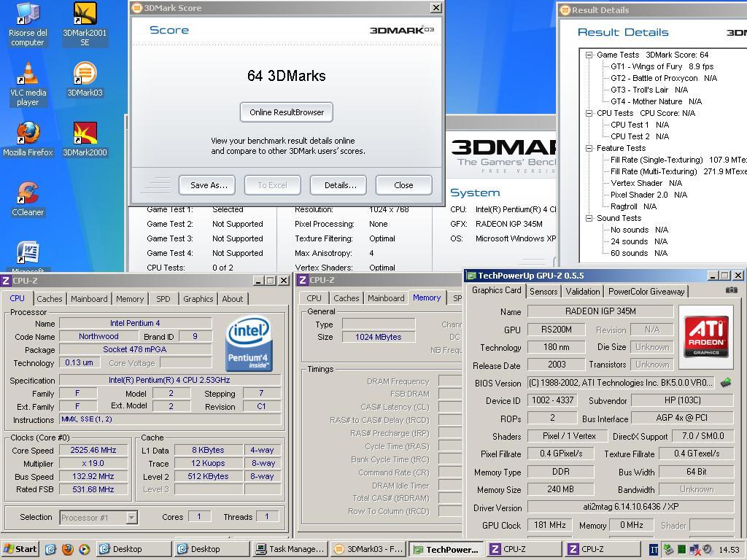Click Specification Pentium 4 2.53GHz text

169,380
